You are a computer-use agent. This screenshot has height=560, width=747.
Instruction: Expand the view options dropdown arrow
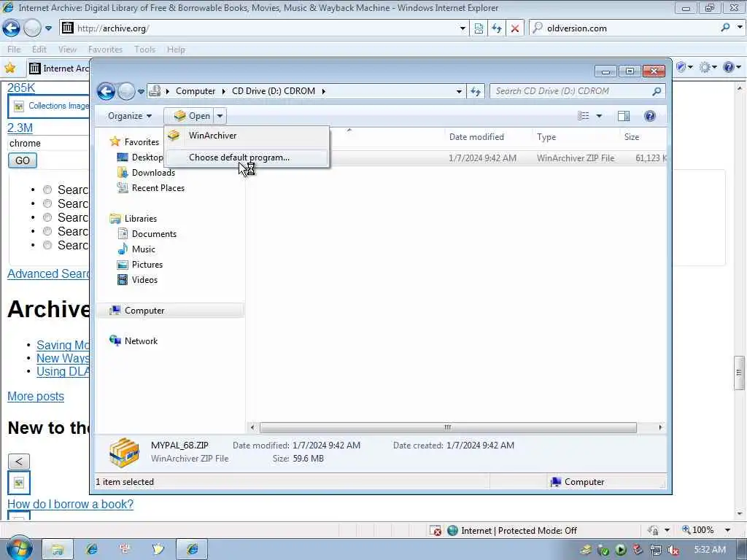599,116
